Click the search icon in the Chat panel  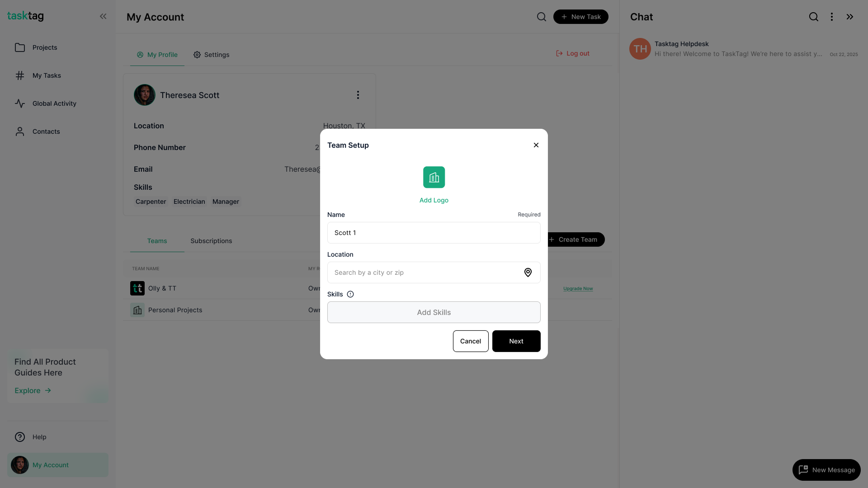813,17
